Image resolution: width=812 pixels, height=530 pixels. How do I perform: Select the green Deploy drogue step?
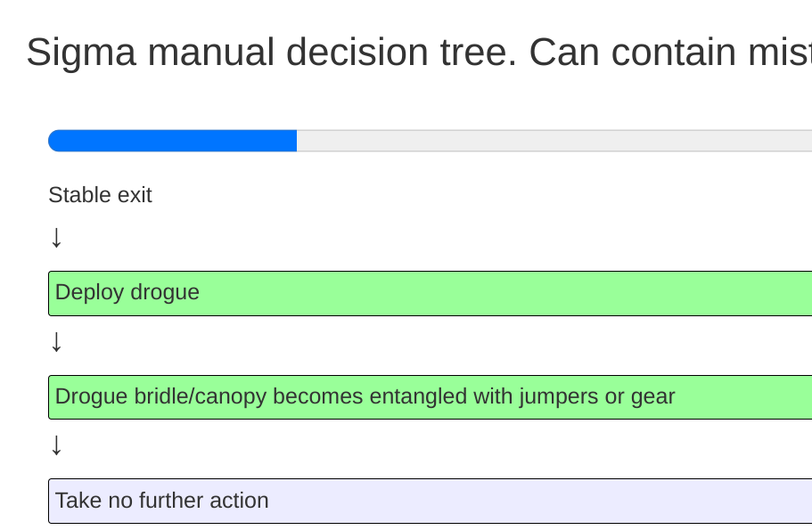click(x=430, y=293)
